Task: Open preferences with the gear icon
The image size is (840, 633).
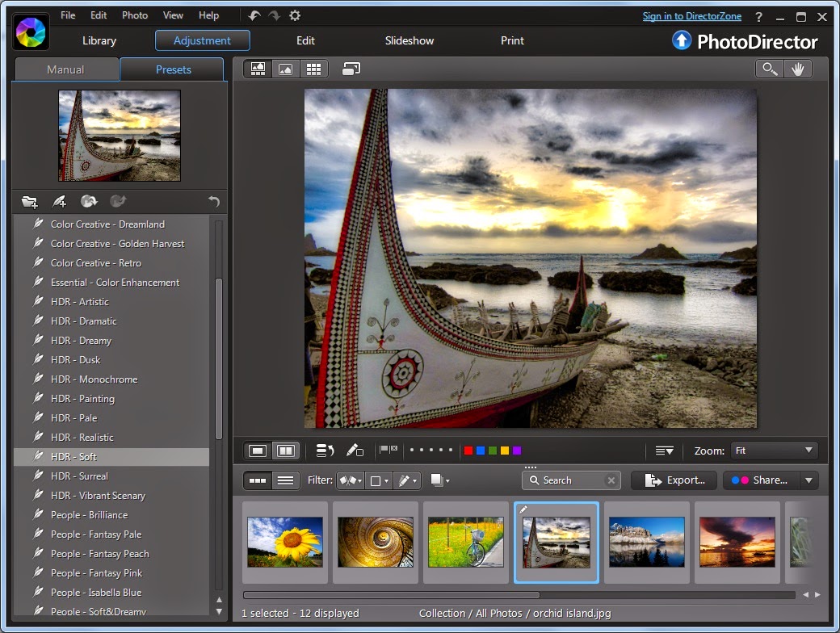Action: coord(295,15)
